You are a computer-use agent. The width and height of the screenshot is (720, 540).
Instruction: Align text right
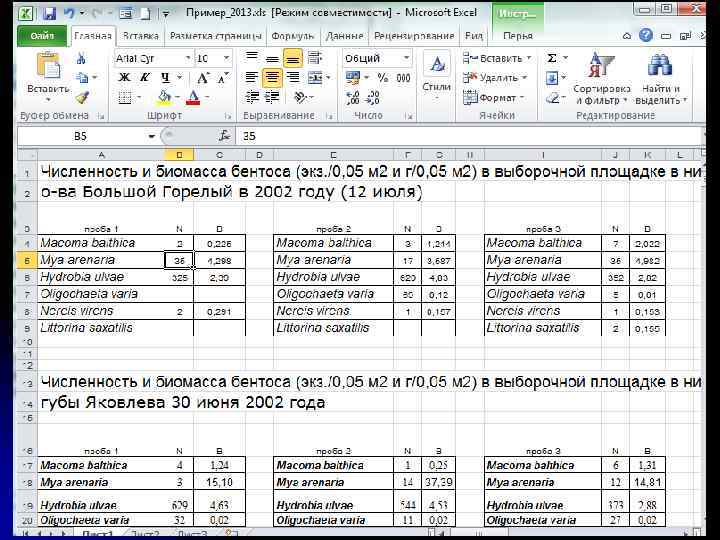coord(292,78)
